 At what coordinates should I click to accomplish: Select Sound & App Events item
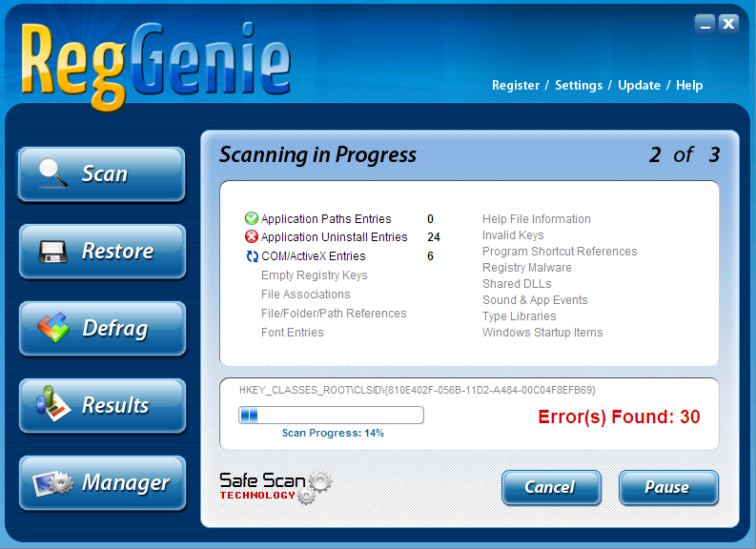pos(535,300)
